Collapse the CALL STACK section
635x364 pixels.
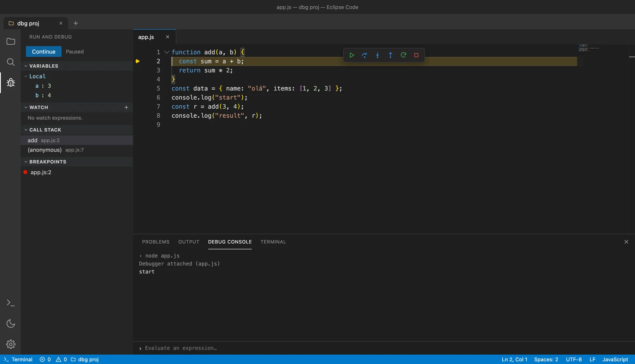click(26, 130)
